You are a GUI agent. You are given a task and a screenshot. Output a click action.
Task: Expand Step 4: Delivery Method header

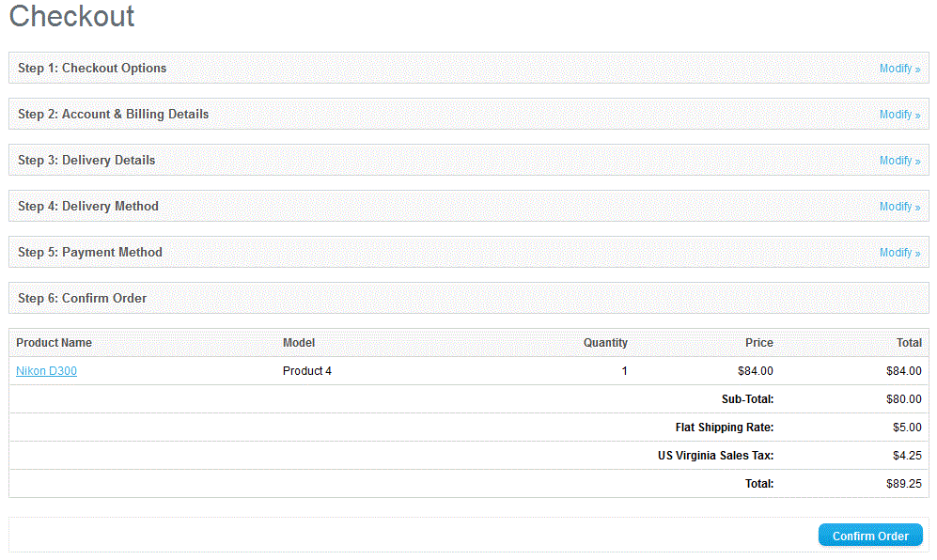88,207
